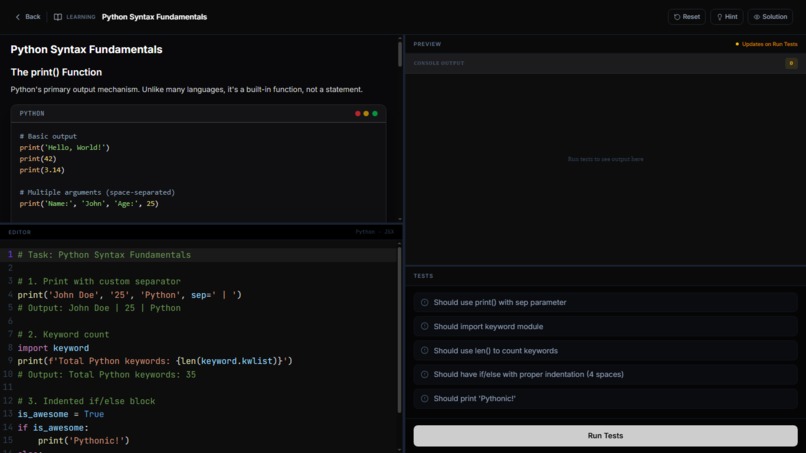Click the 'Updates on Run Tests' label

(x=770, y=44)
